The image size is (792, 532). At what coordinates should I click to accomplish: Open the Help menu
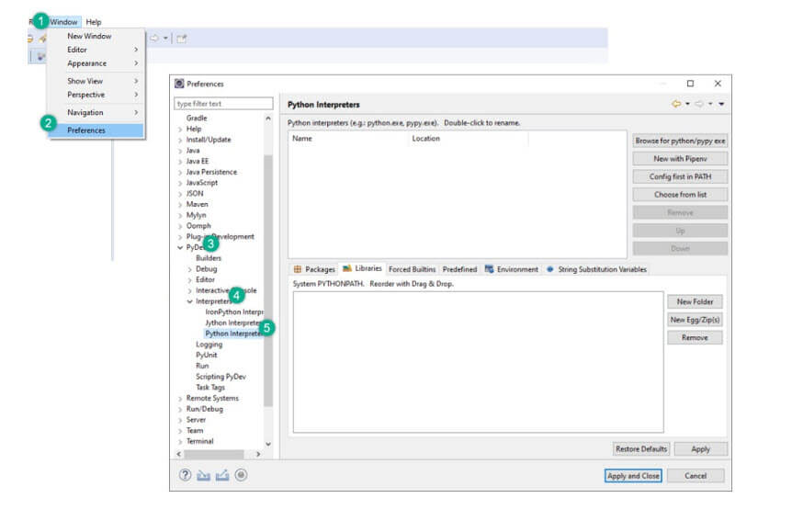click(94, 22)
